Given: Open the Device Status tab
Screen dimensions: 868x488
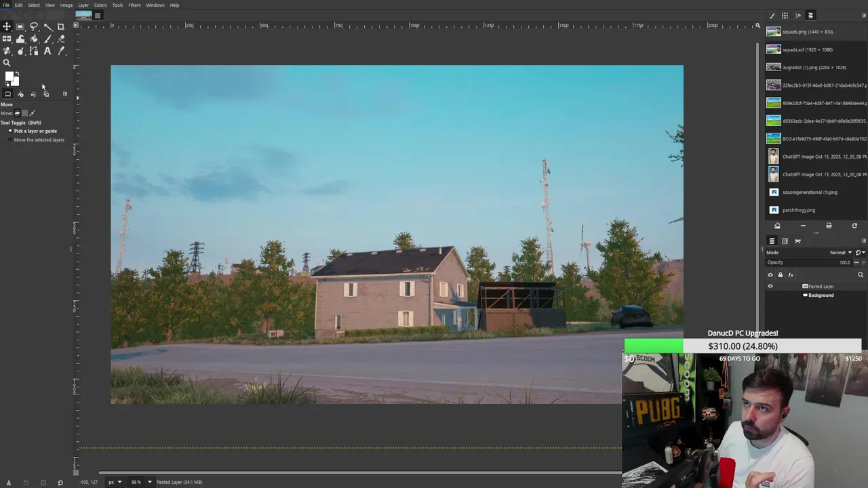Looking at the screenshot, I should pyautogui.click(x=20, y=94).
